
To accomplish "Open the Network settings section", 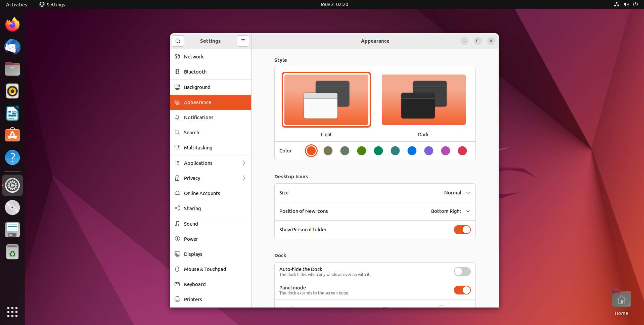I will point(193,56).
